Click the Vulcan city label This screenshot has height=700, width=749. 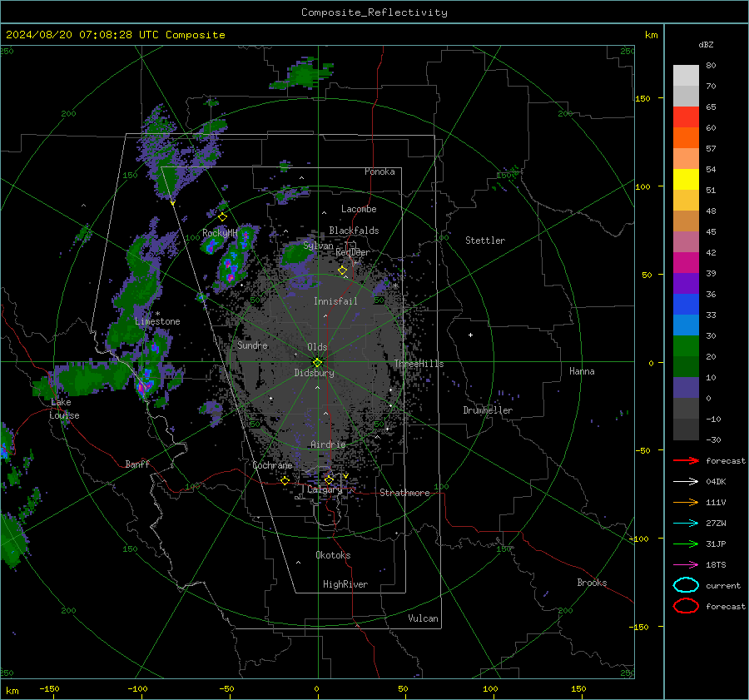click(x=424, y=618)
